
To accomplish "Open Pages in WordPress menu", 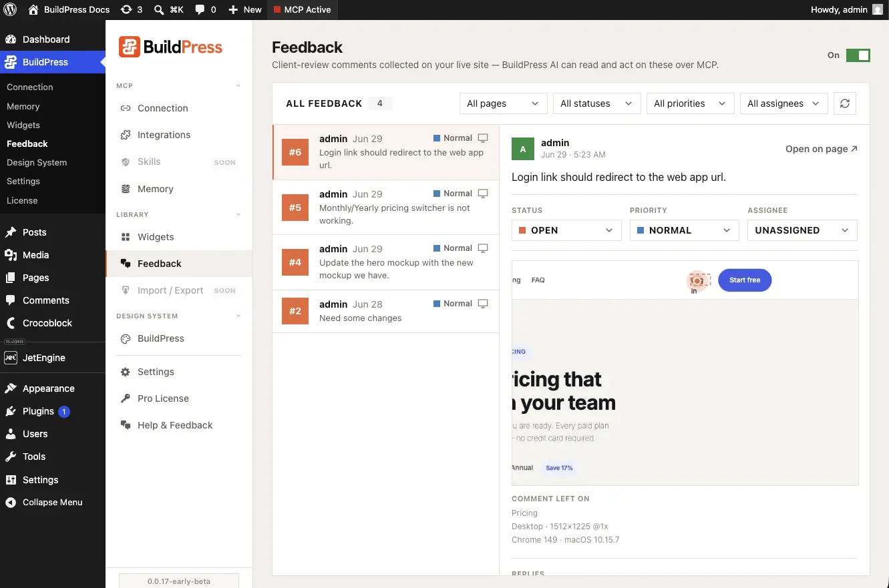I will pyautogui.click(x=53, y=278).
